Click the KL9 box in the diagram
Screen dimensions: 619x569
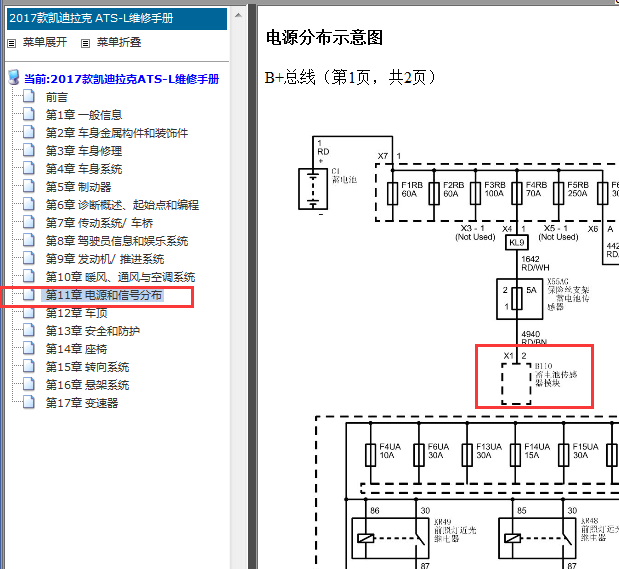[517, 242]
